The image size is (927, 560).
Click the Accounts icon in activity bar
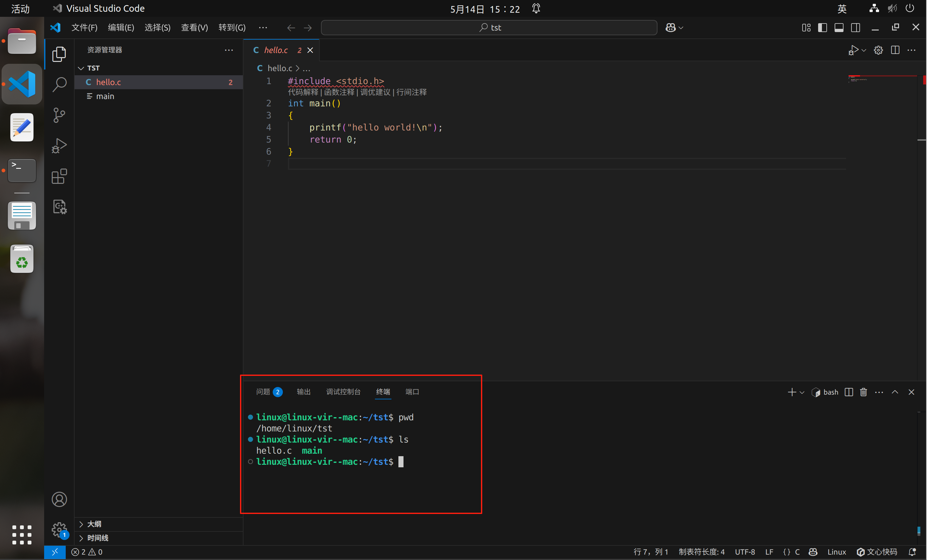(x=59, y=499)
